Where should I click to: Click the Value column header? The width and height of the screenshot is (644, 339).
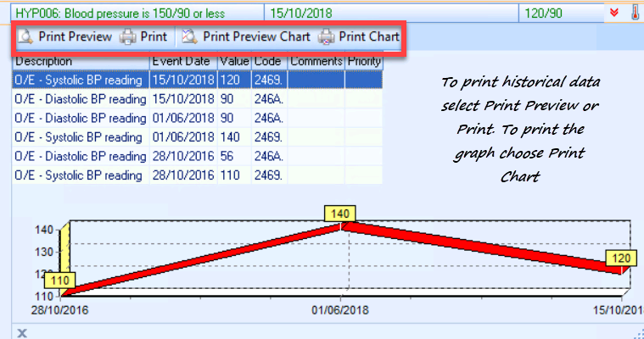pyautogui.click(x=234, y=62)
